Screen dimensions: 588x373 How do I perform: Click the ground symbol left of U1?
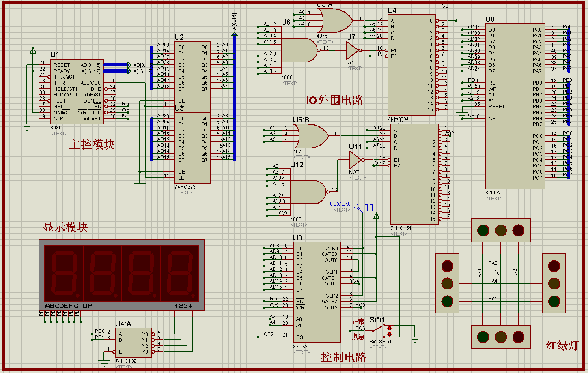pos(27,127)
